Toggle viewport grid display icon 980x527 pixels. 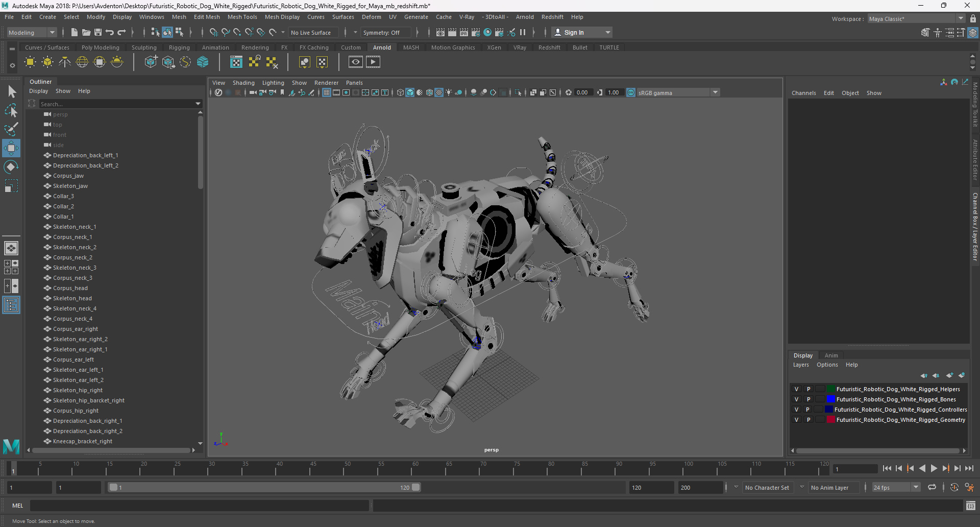click(326, 93)
